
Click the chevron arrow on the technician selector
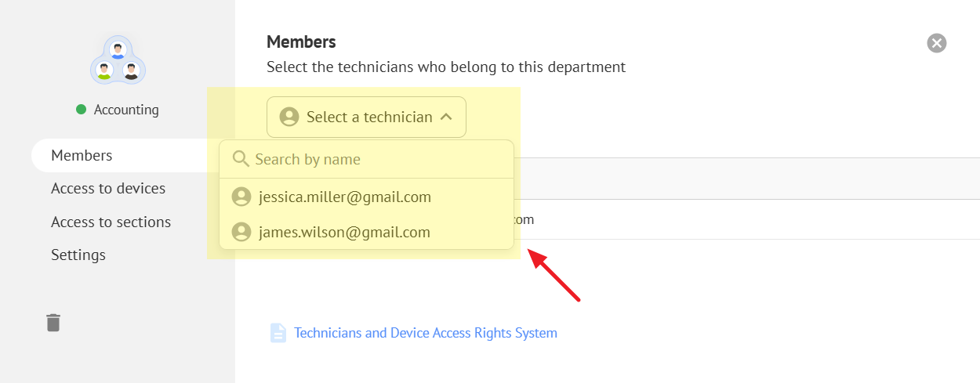click(x=446, y=117)
